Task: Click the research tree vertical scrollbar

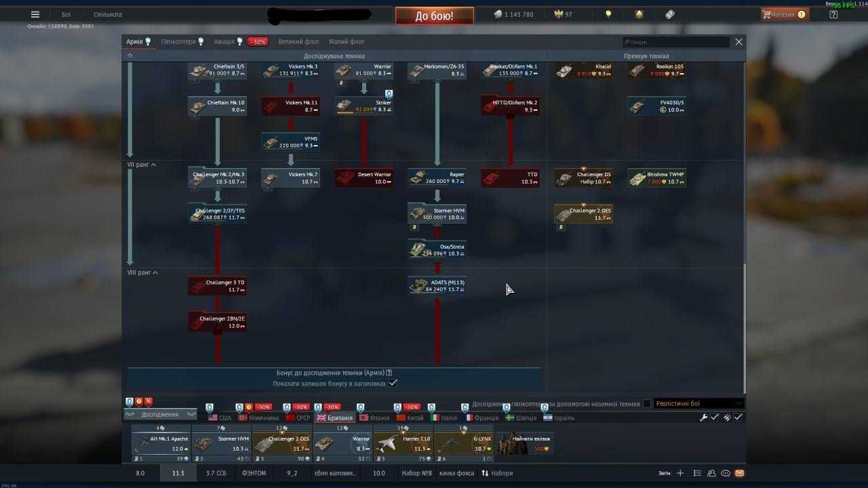Action: click(x=745, y=327)
